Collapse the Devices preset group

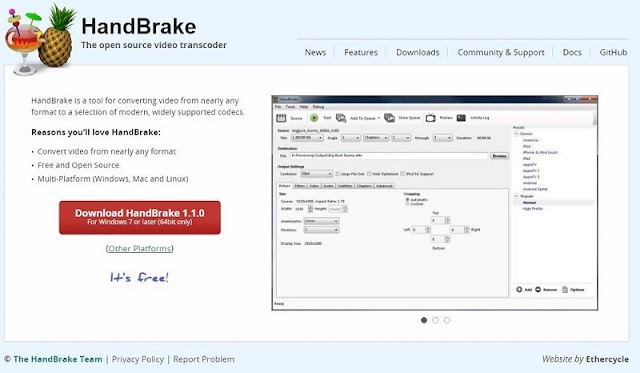(x=516, y=134)
